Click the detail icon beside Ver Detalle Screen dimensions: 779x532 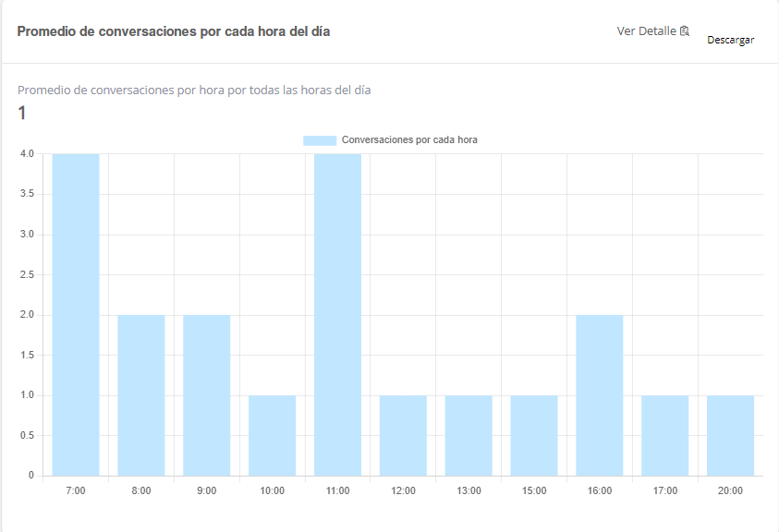685,31
